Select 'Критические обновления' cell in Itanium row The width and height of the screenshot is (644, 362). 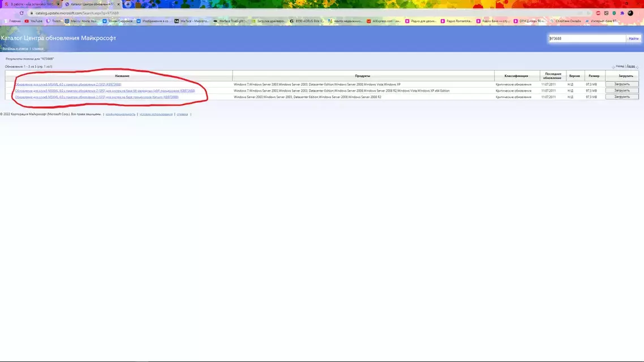pos(513,97)
